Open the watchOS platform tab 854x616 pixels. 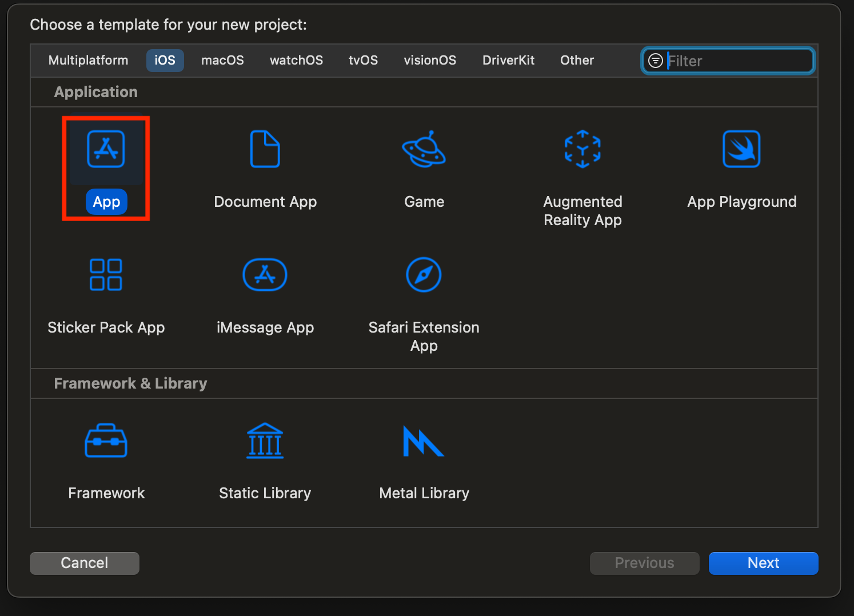(296, 61)
